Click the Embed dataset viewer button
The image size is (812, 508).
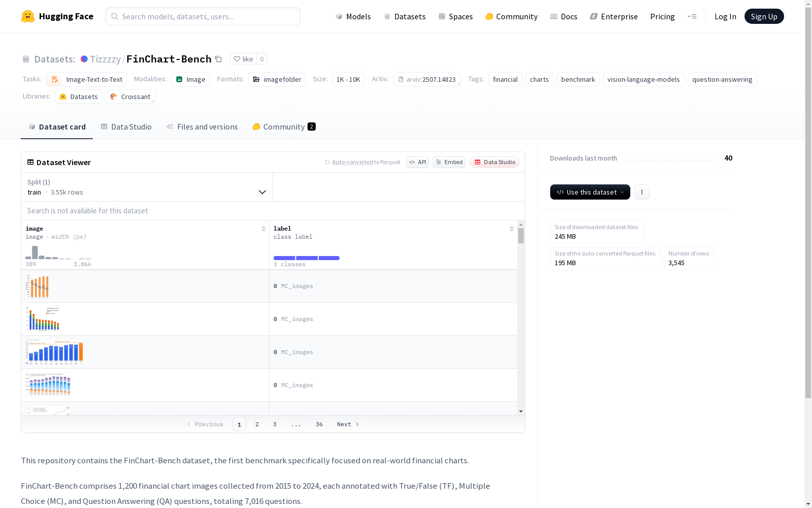point(449,162)
